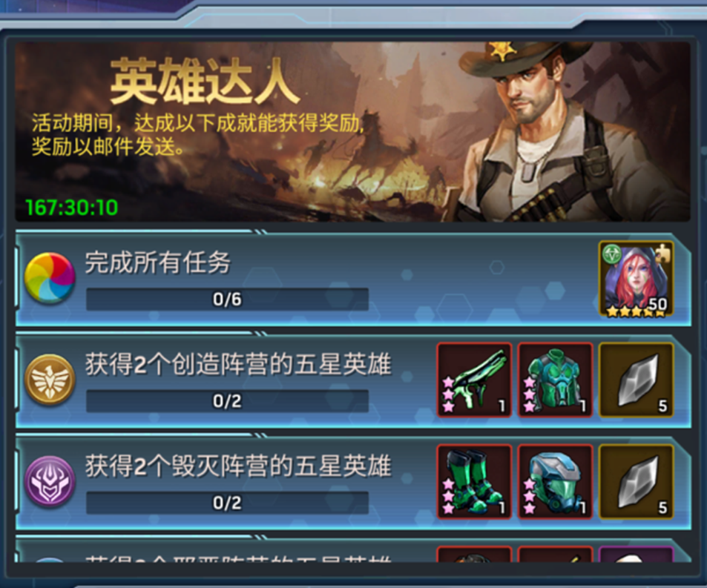Inspect the green armor chestplate reward
The width and height of the screenshot is (707, 588).
(x=555, y=380)
